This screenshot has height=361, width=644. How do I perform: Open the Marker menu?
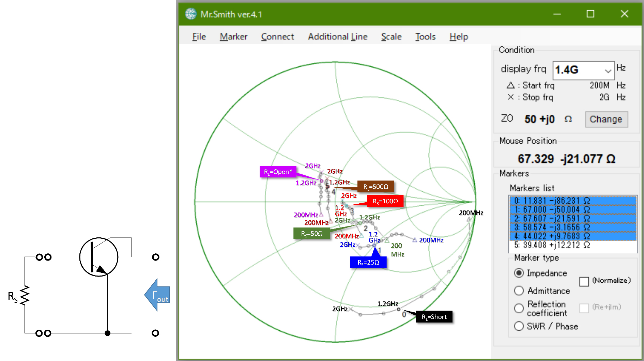[233, 36]
